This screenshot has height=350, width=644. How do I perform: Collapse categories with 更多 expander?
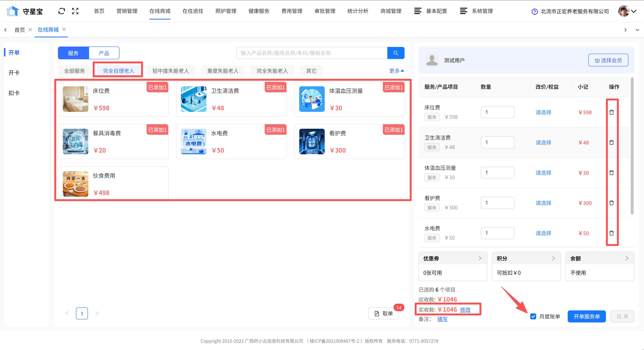coord(397,71)
